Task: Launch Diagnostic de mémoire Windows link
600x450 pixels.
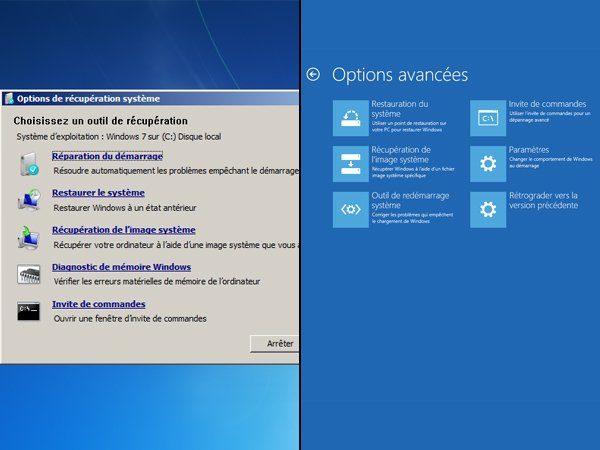Action: 121,267
